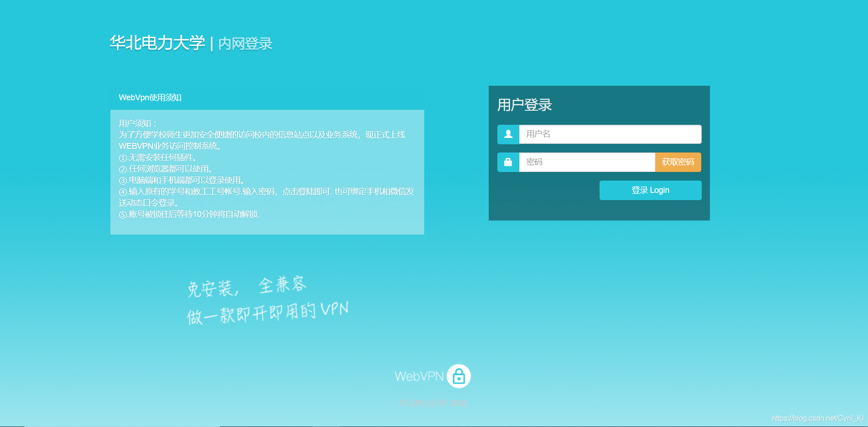Click the ④.输入原有的学号和教工工号 line

coord(266,197)
